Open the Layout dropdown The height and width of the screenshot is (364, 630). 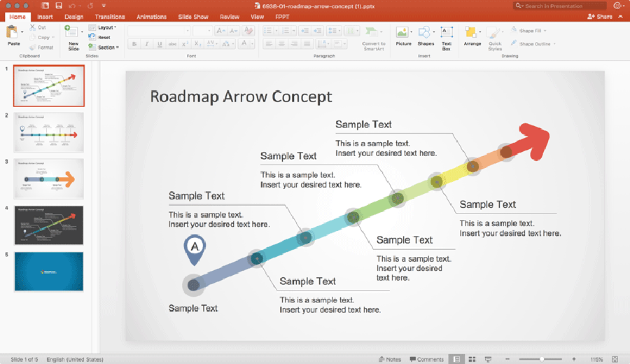(103, 27)
